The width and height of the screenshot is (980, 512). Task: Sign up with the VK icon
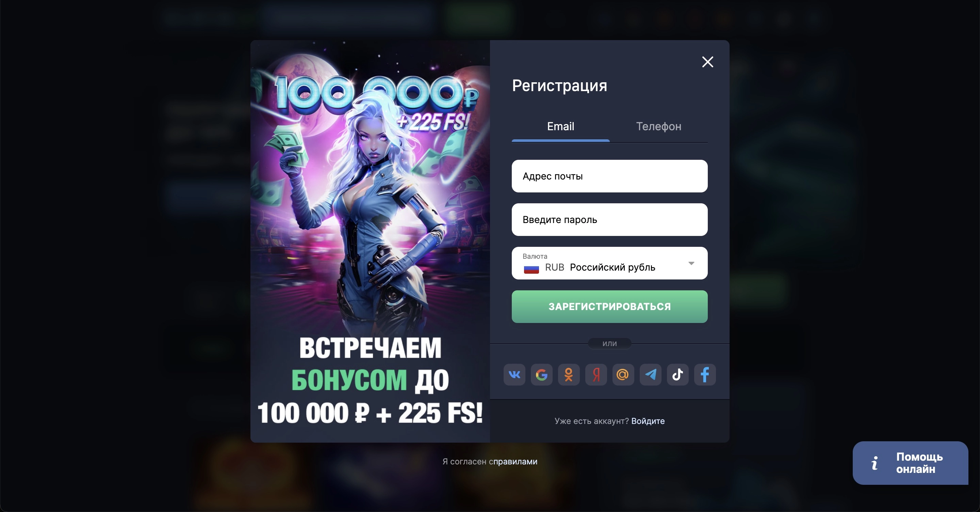(514, 375)
